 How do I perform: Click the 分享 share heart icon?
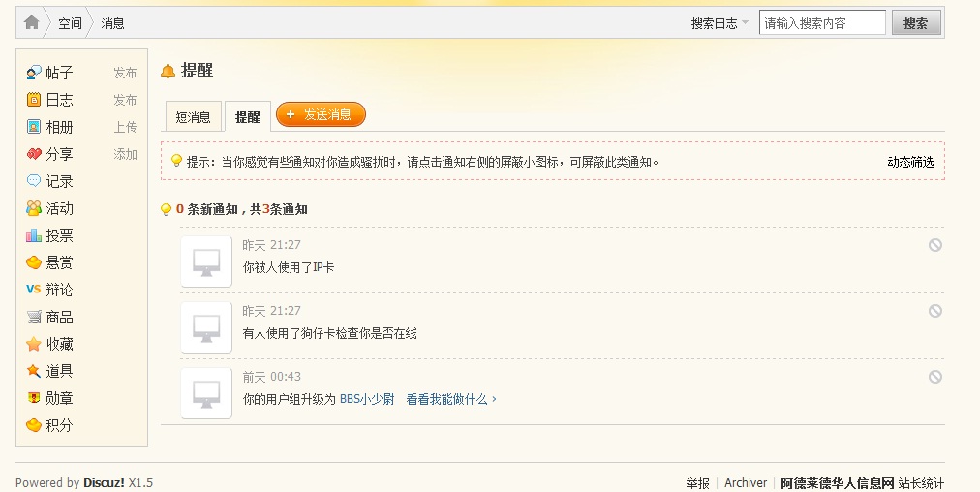(x=34, y=154)
